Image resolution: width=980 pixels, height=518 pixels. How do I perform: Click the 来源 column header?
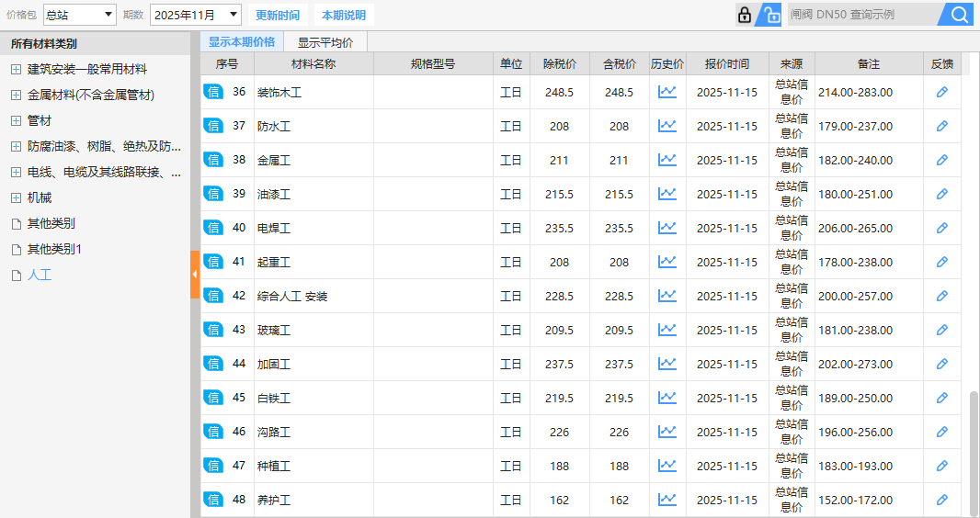click(792, 63)
